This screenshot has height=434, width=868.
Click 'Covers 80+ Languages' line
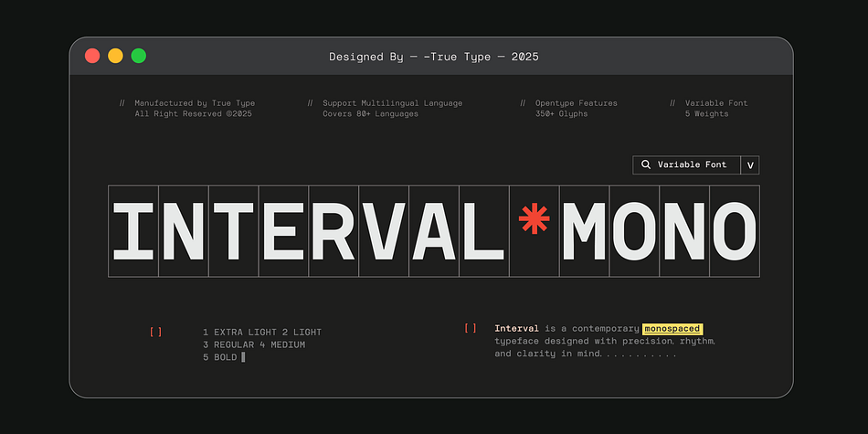coord(370,114)
